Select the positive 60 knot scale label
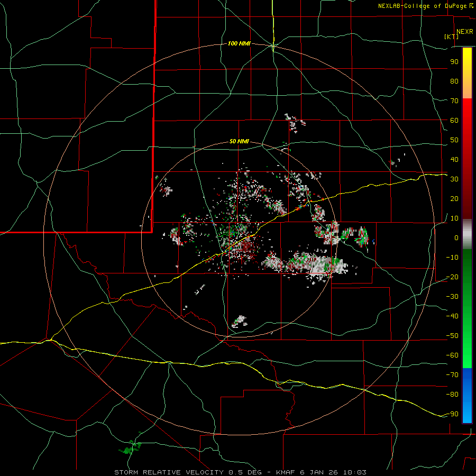The width and height of the screenshot is (476, 476). click(454, 120)
